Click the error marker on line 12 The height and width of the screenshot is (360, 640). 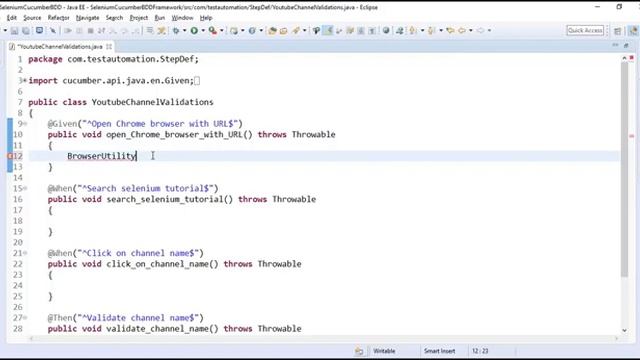coord(10,156)
